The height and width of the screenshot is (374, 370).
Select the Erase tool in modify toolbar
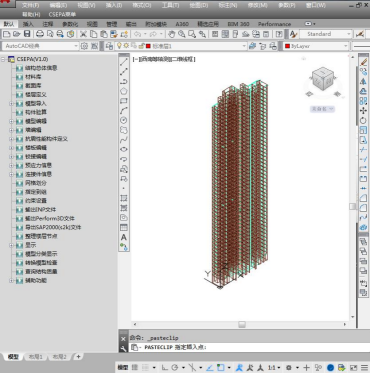click(x=363, y=62)
